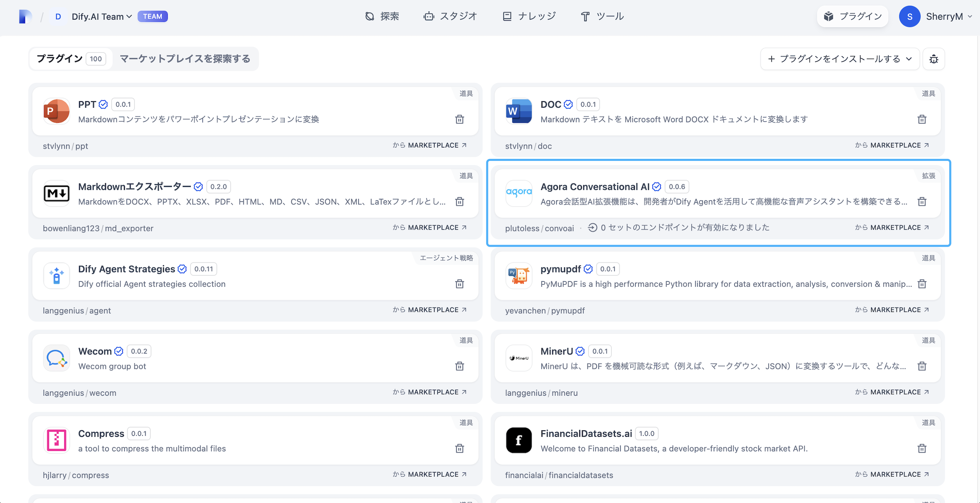Image resolution: width=980 pixels, height=503 pixels.
Task: Open the pymupdf plugin icon
Action: tap(518, 276)
